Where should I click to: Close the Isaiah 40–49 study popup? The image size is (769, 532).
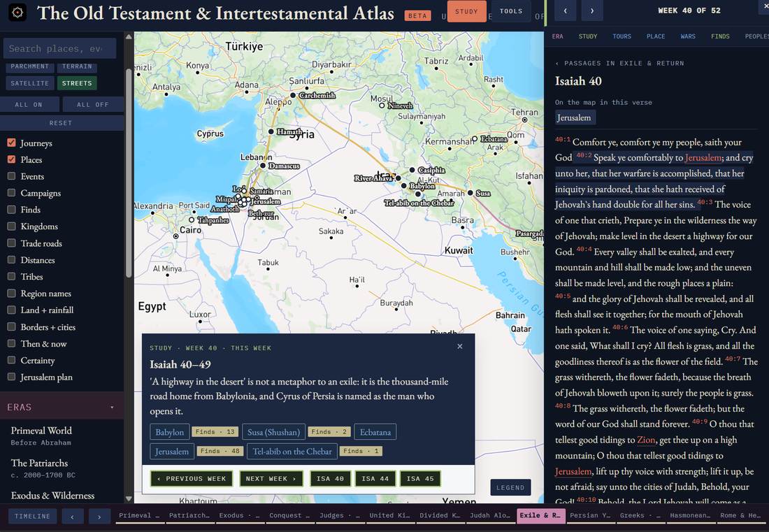tap(459, 346)
